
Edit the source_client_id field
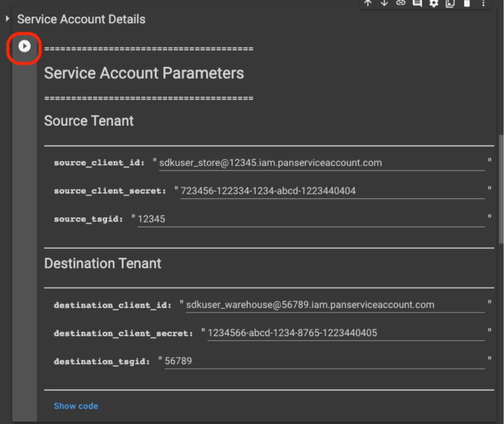tap(321, 163)
